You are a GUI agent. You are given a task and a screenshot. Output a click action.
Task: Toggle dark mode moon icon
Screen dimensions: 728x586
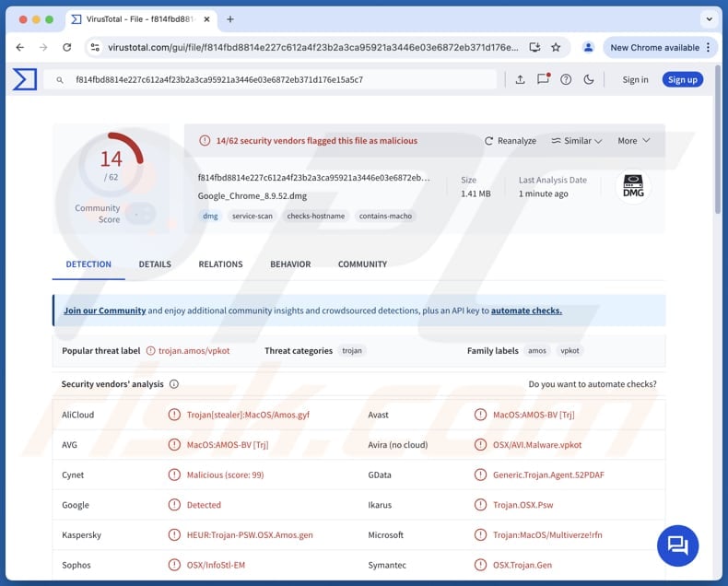click(x=588, y=79)
